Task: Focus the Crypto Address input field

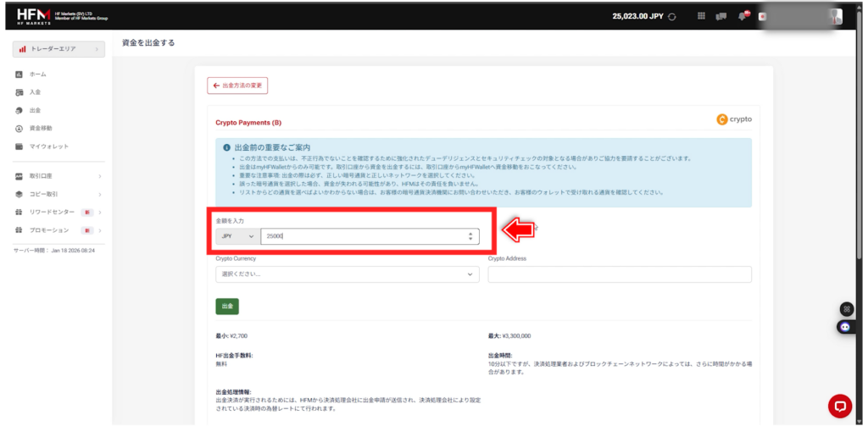Action: point(620,274)
